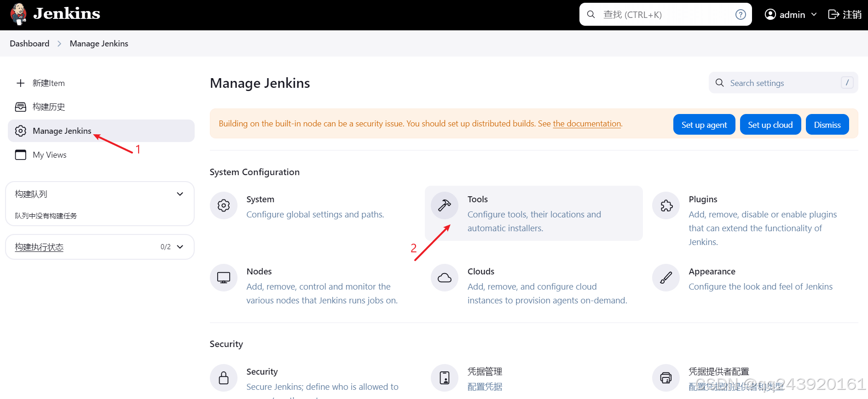Focus the Search settings field

pyautogui.click(x=783, y=83)
